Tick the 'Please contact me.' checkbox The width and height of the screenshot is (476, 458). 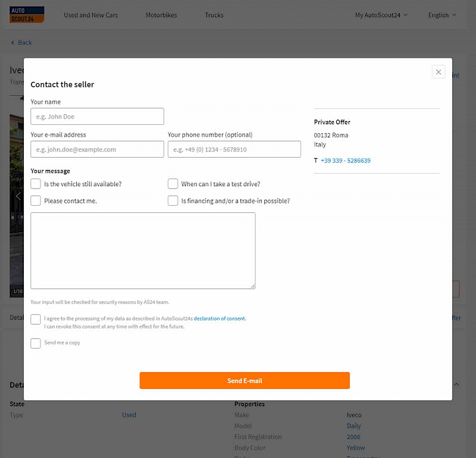click(x=36, y=200)
